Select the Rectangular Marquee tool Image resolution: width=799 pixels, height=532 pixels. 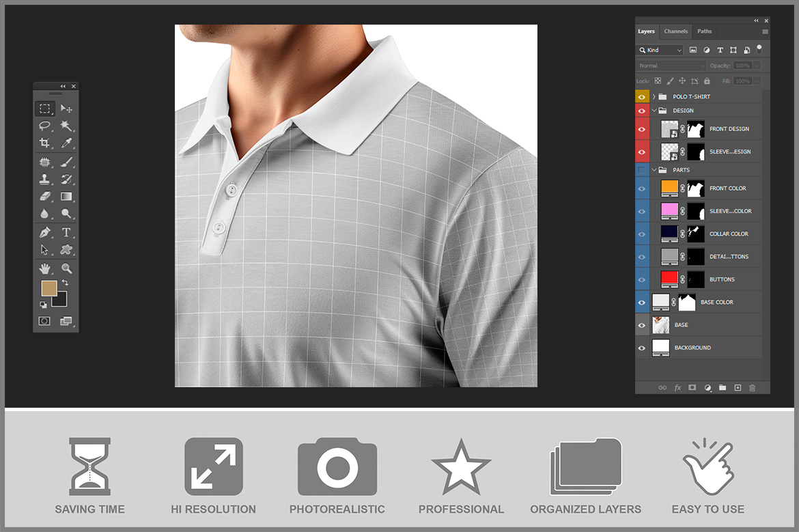coord(44,109)
